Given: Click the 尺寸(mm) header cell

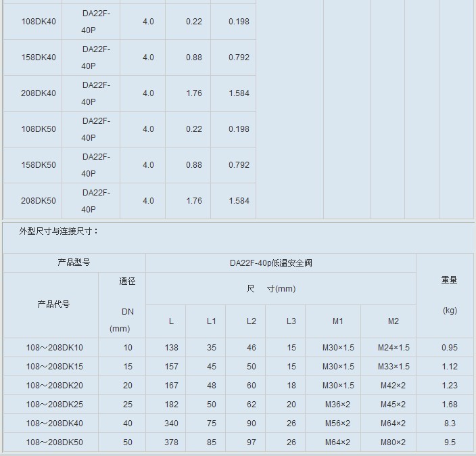Looking at the screenshot, I should pos(271,289).
